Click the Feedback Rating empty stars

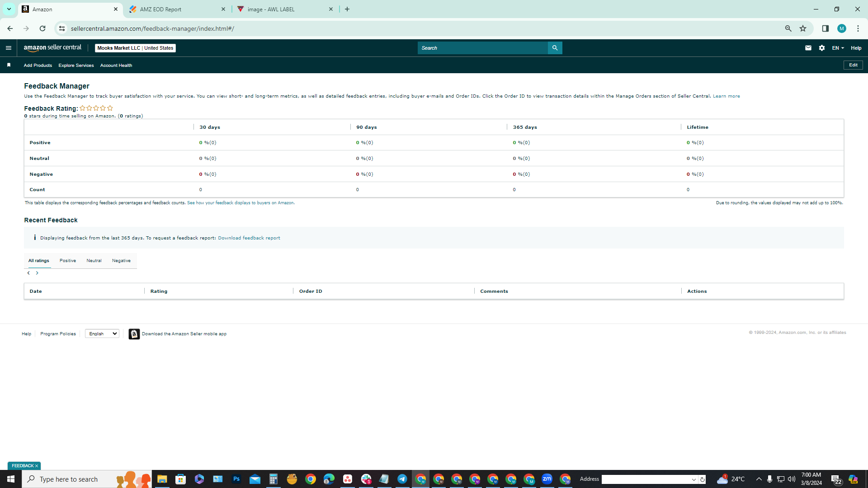96,108
